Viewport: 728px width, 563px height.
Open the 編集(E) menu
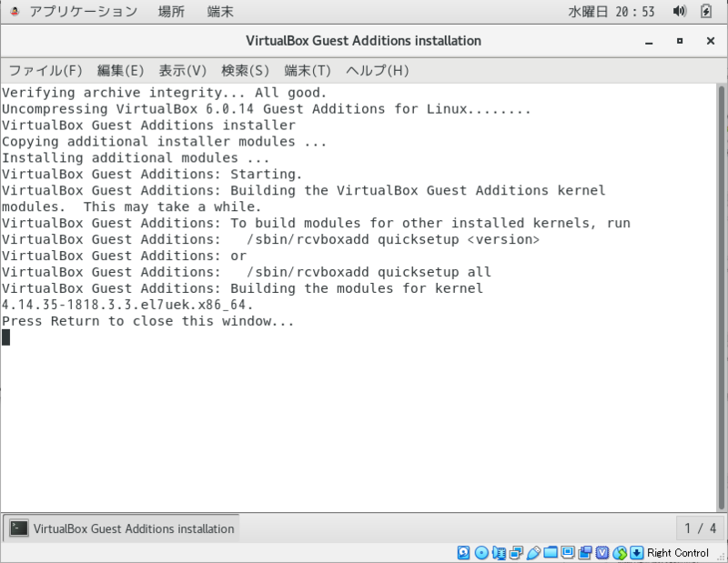(x=121, y=71)
